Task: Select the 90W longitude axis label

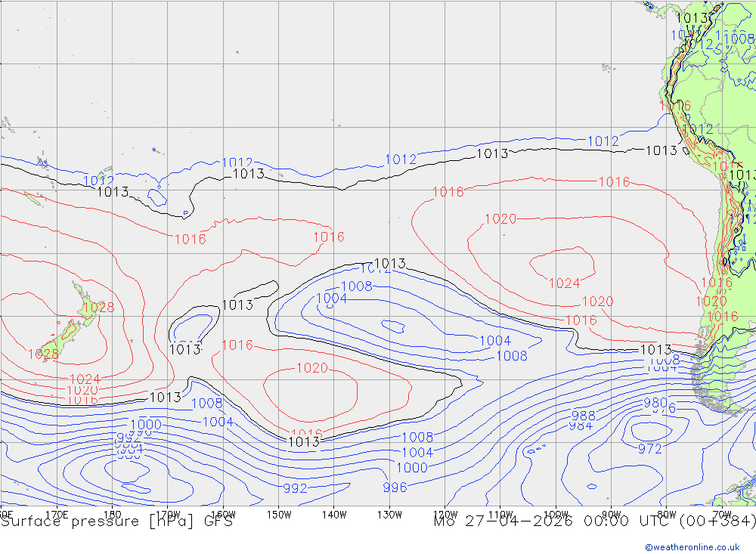Action: (612, 515)
